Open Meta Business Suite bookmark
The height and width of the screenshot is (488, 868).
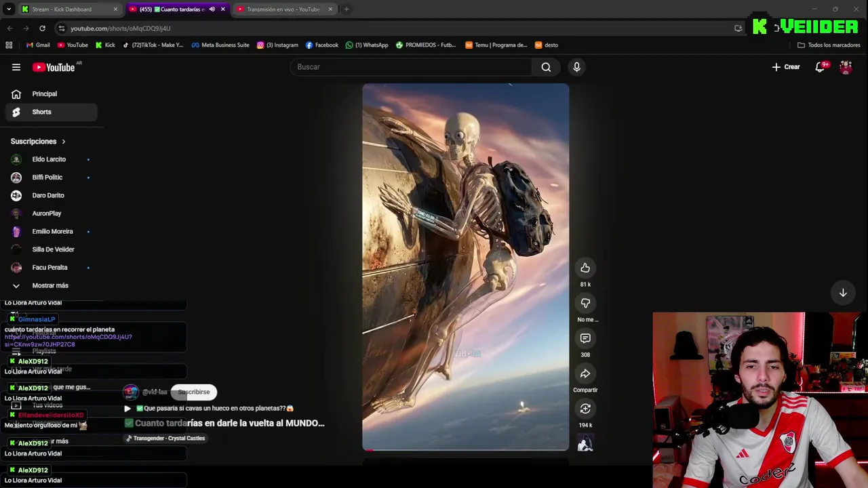pos(220,45)
